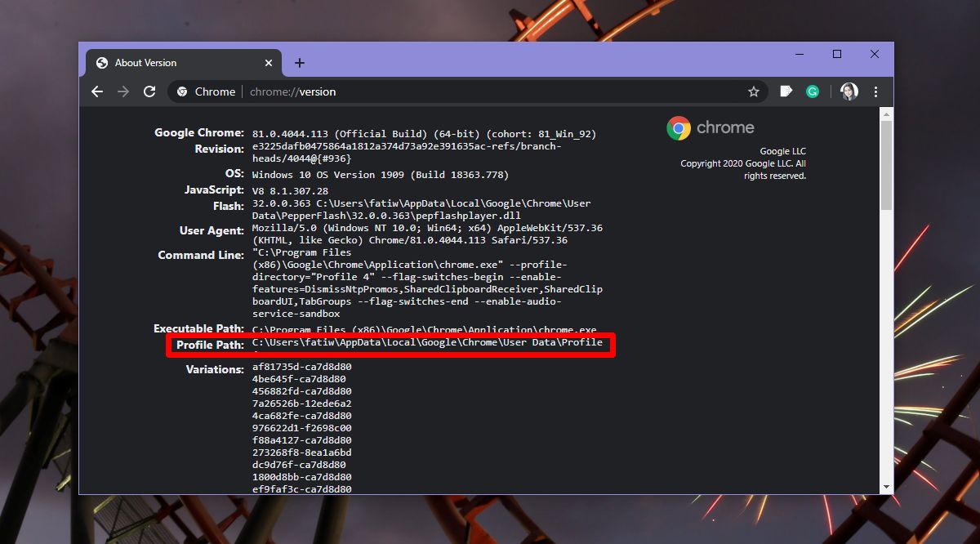
Task: Click the Chrome site info icon in the address bar
Action: 182,91
